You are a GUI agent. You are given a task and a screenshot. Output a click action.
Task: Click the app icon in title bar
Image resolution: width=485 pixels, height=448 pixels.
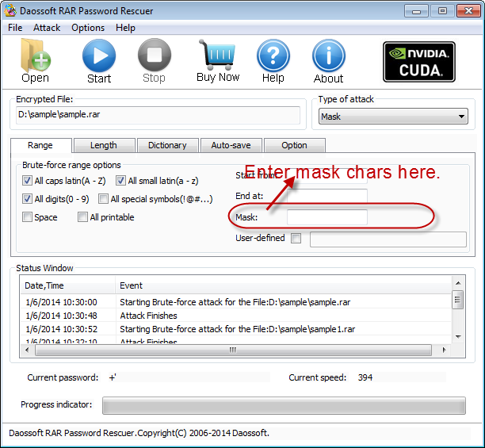pos(10,10)
